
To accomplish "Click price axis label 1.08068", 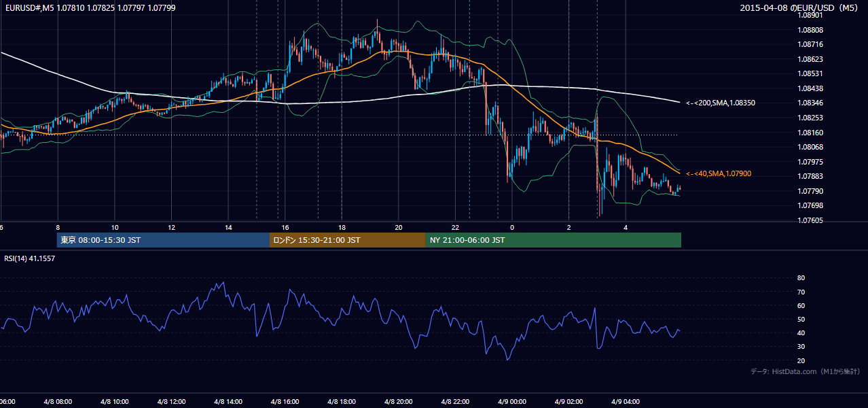I will (x=810, y=147).
